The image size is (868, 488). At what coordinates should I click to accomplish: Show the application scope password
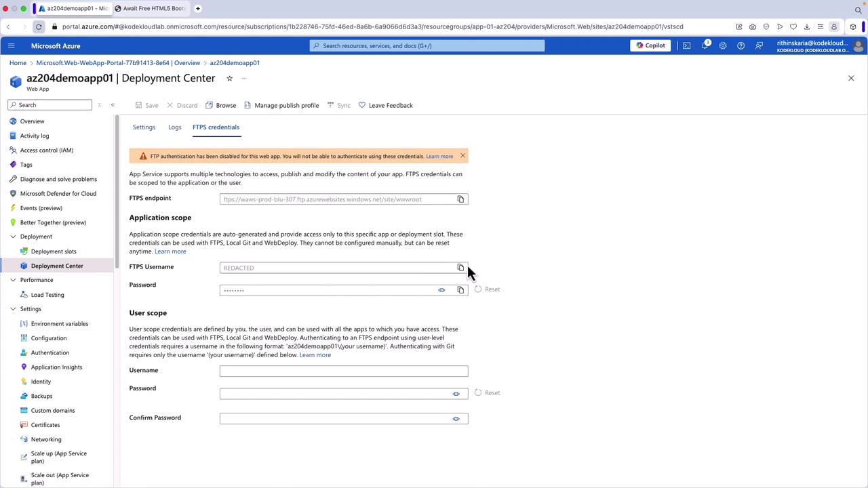(441, 290)
